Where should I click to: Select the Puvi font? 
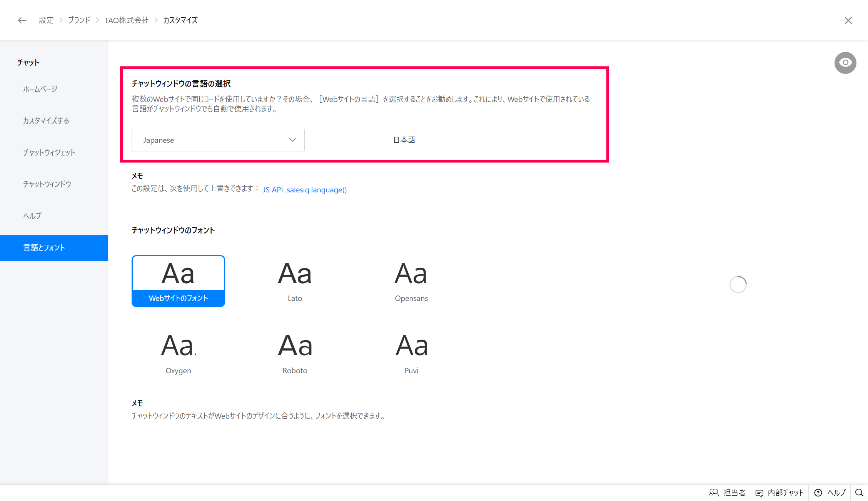[411, 353]
